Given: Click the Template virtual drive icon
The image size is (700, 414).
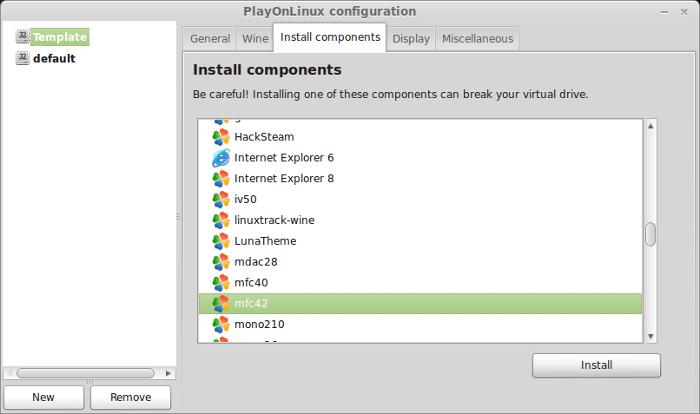Looking at the screenshot, I should pyautogui.click(x=22, y=37).
